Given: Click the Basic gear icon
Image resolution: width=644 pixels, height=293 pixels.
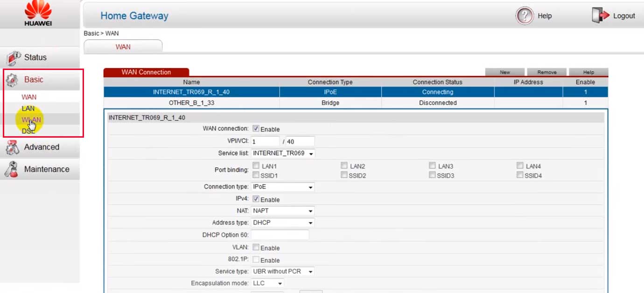Looking at the screenshot, I should pos(12,80).
